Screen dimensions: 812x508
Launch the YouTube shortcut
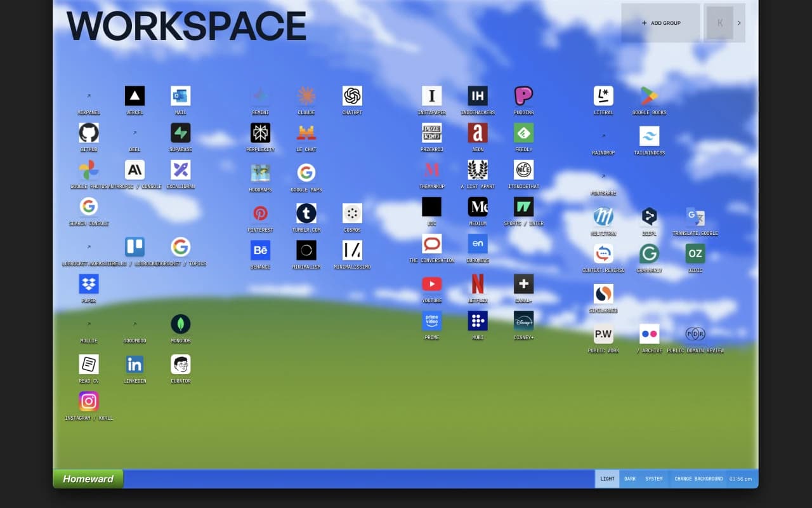coord(432,284)
